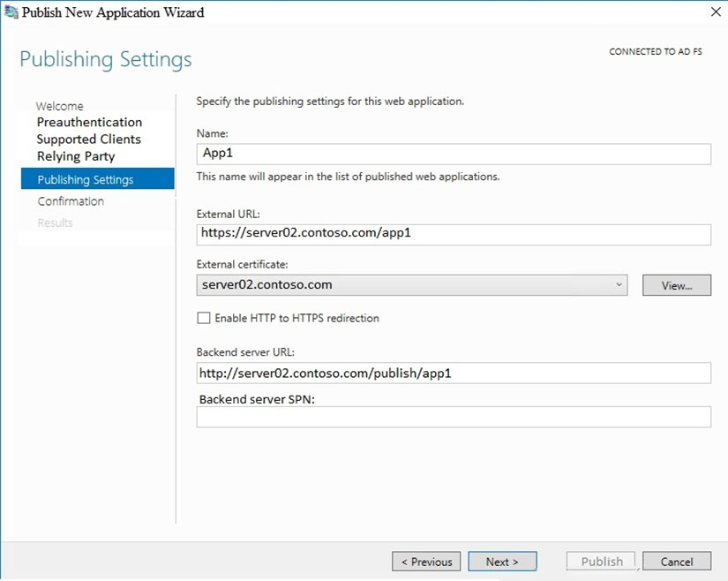728x581 pixels.
Task: Go to the Confirmation step
Action: click(x=71, y=201)
